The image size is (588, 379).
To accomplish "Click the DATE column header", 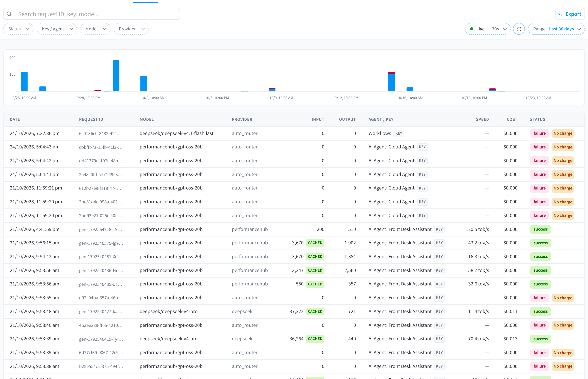I will click(x=15, y=119).
